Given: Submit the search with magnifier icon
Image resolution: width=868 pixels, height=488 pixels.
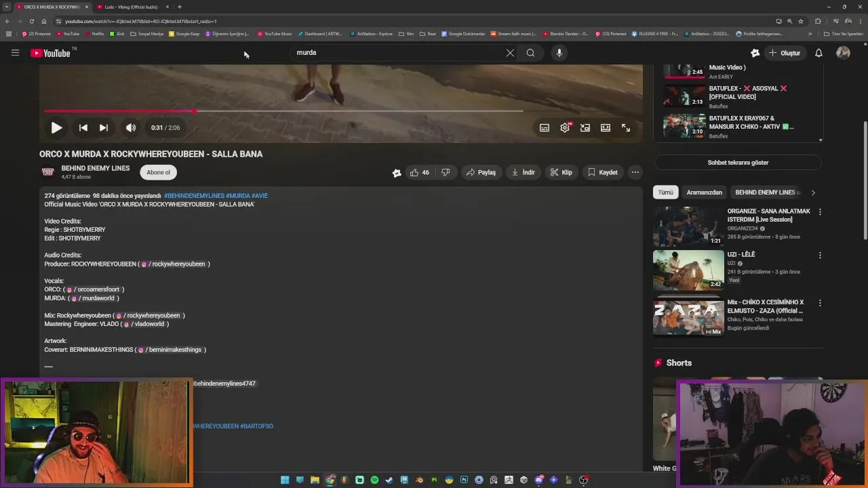Looking at the screenshot, I should 530,53.
